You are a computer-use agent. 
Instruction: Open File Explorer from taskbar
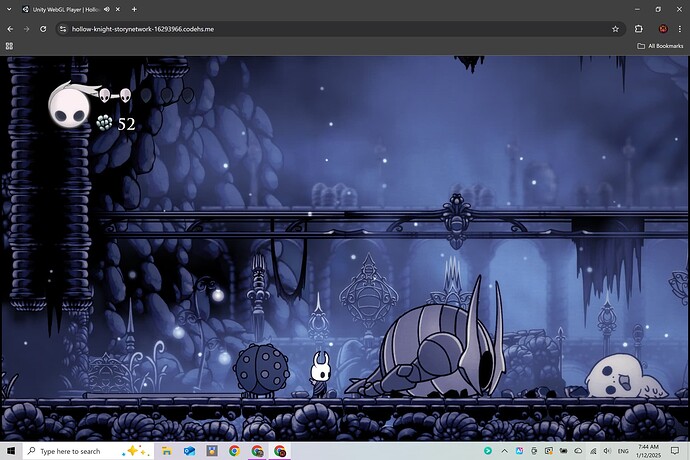[167, 451]
